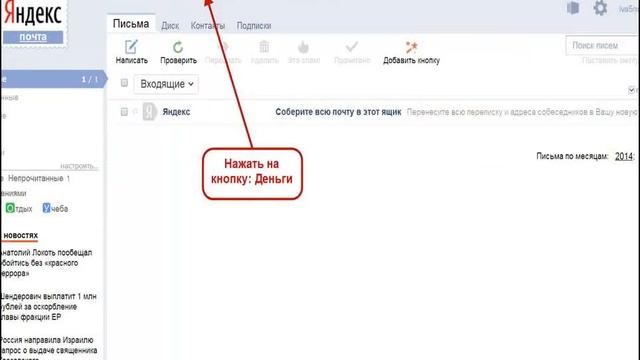The height and width of the screenshot is (360, 640).
Task: Click the Прочитано checkmark icon
Action: click(351, 47)
